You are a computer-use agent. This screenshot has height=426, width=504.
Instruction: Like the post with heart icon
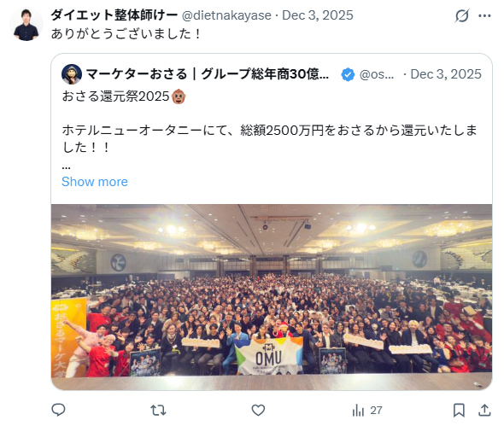pos(258,411)
